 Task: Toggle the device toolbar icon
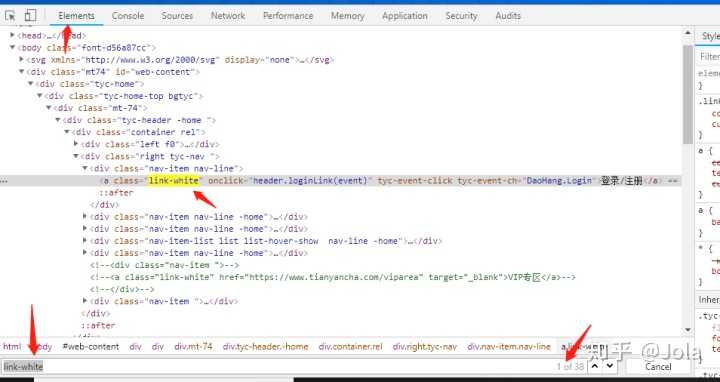30,16
